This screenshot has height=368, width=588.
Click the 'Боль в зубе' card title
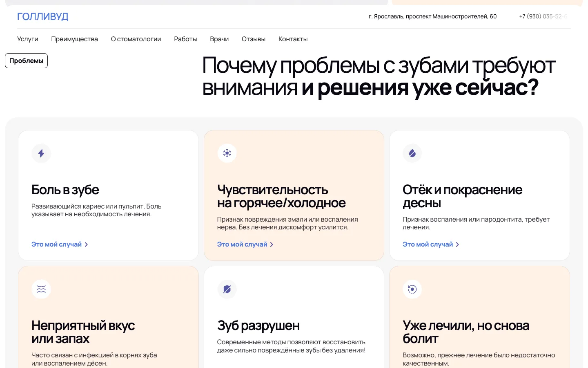pyautogui.click(x=65, y=190)
